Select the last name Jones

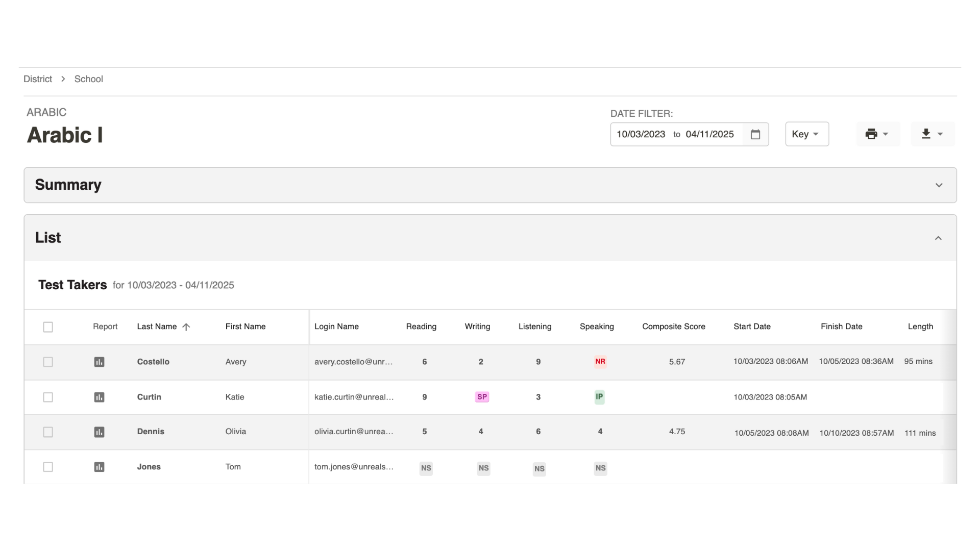(149, 467)
